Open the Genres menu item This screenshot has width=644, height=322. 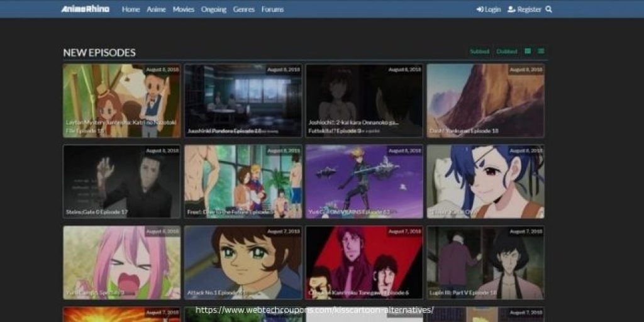[x=243, y=9]
